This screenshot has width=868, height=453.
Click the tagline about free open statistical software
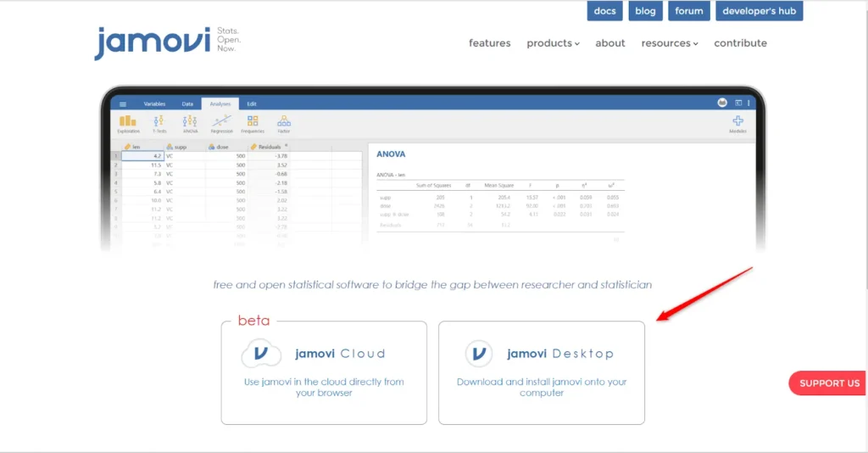coord(432,285)
